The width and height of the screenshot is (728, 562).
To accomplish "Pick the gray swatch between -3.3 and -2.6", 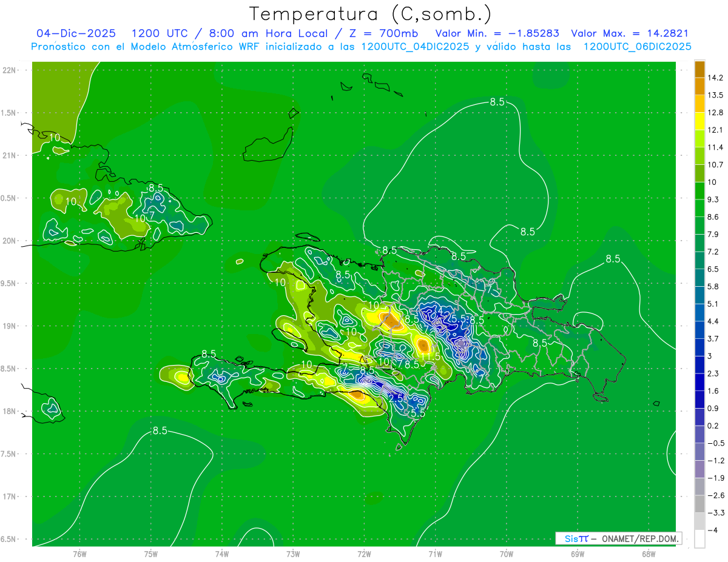I will click(699, 504).
